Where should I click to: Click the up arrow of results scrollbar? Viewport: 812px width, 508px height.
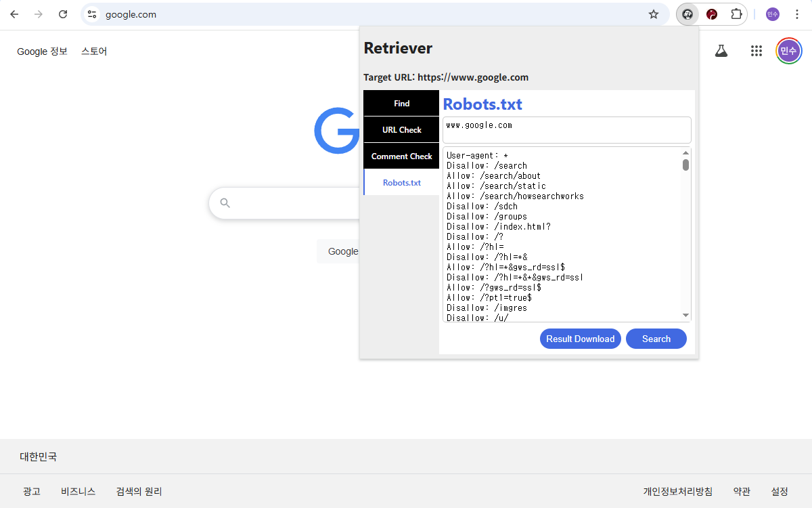685,152
